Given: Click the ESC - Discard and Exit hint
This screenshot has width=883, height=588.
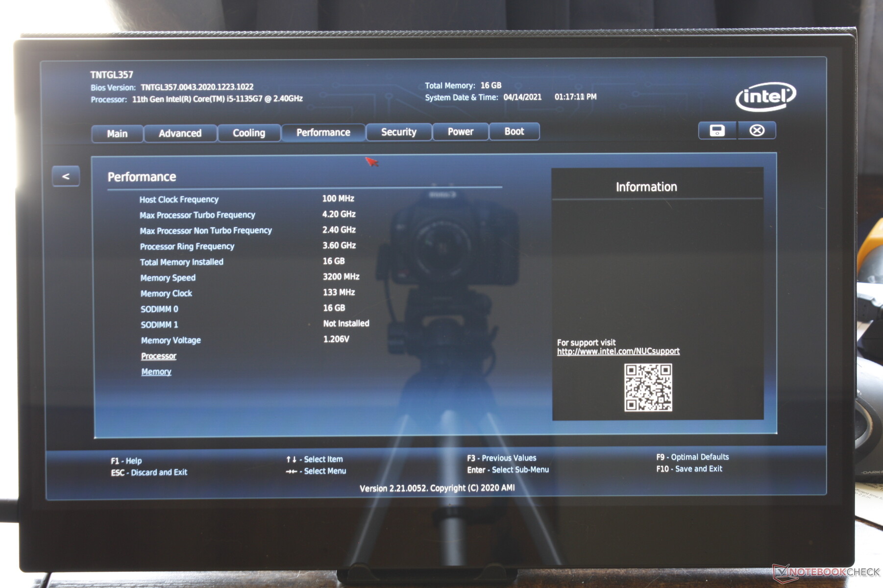Looking at the screenshot, I should (149, 472).
